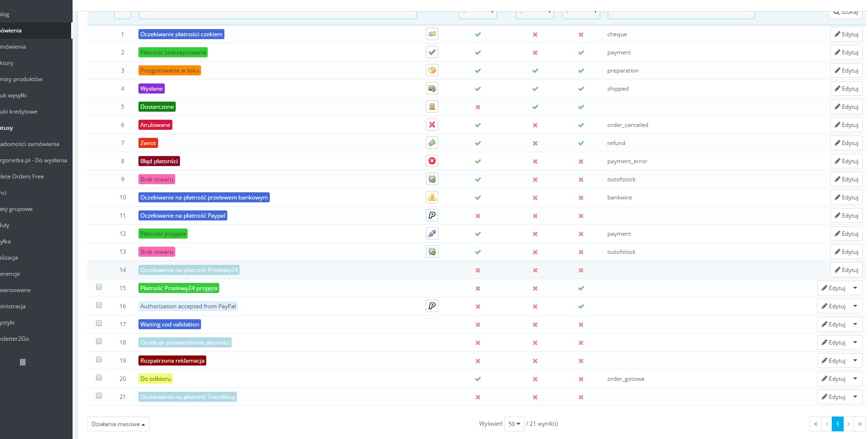868x439 pixels.
Task: Click the green check in the Płatność Przelewy24 przyjęta row
Action: coord(581,288)
